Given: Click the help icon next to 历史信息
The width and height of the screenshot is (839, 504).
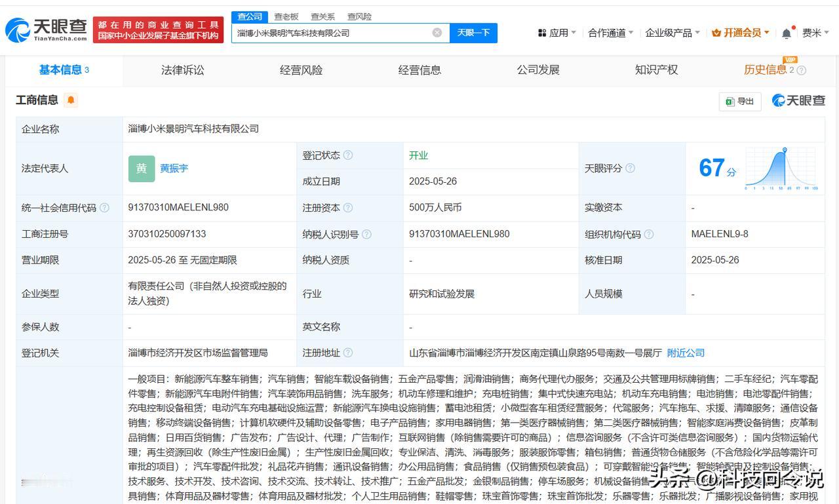Looking at the screenshot, I should (801, 70).
